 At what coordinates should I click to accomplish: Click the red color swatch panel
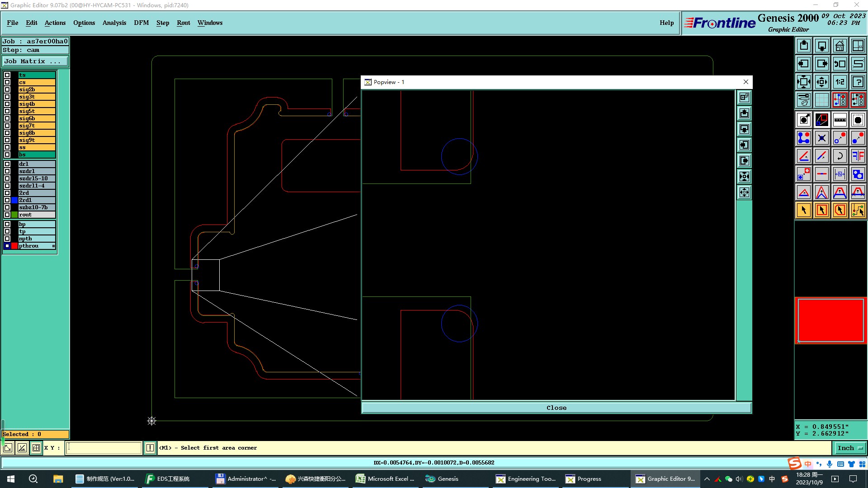click(830, 320)
